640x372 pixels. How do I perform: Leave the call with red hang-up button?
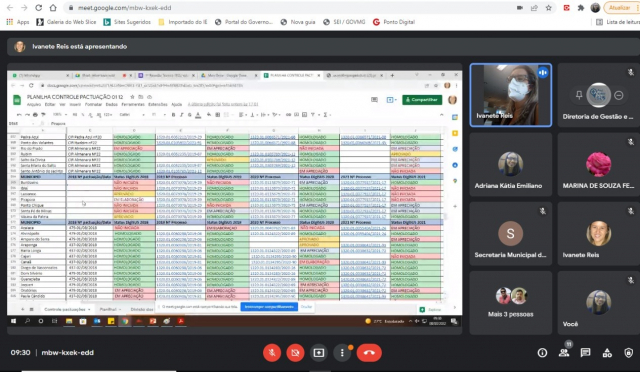[x=369, y=352]
